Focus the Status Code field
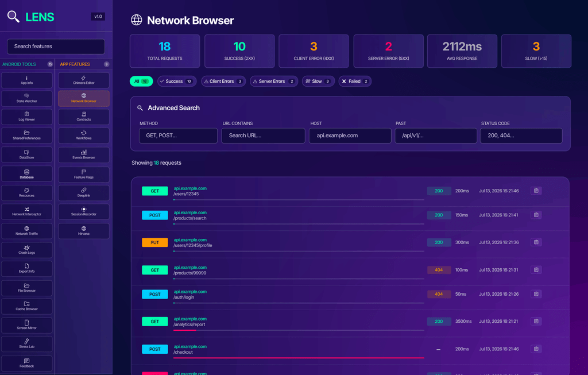The height and width of the screenshot is (375, 588). coord(521,136)
